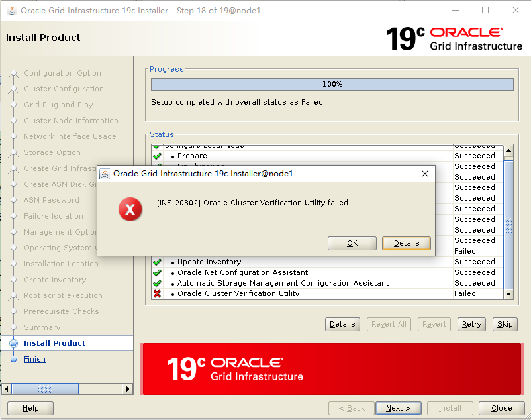This screenshot has height=420, width=531.
Task: Click the disabled Back button
Action: (x=351, y=408)
